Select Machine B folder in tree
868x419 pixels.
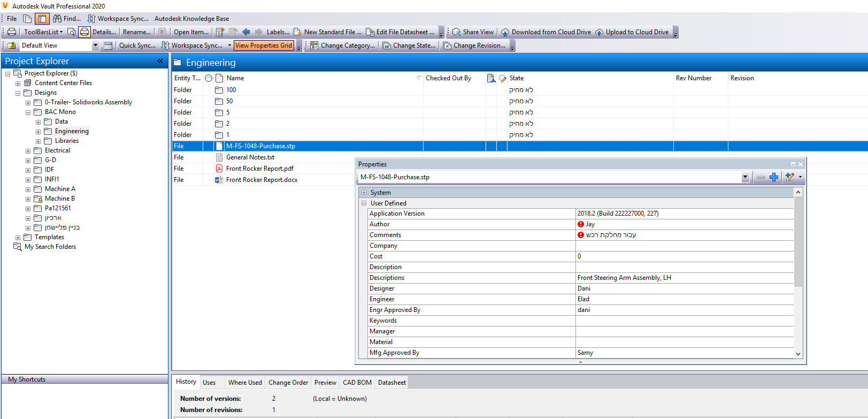[x=59, y=199]
